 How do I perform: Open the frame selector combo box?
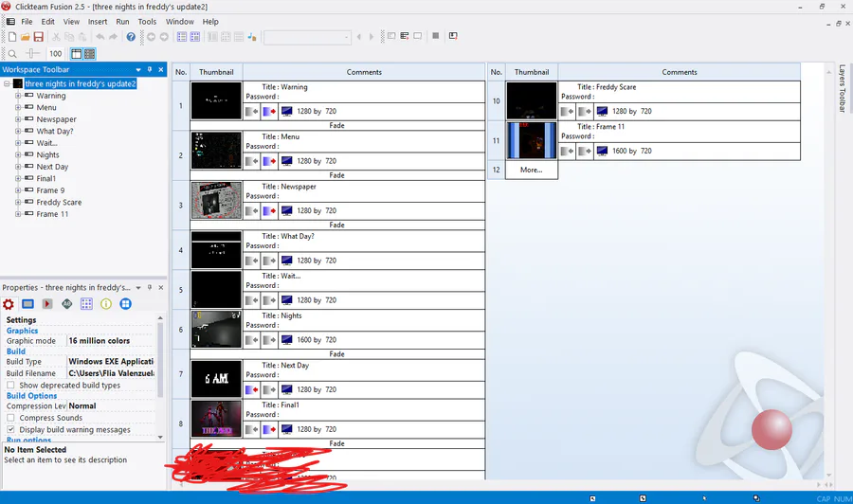click(307, 37)
